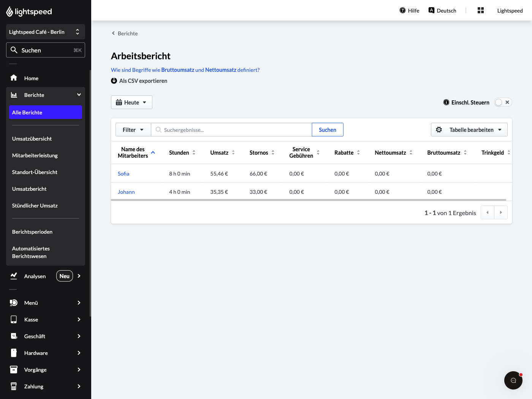This screenshot has height=399, width=532.
Task: Sort table by Stunden column
Action: point(182,152)
